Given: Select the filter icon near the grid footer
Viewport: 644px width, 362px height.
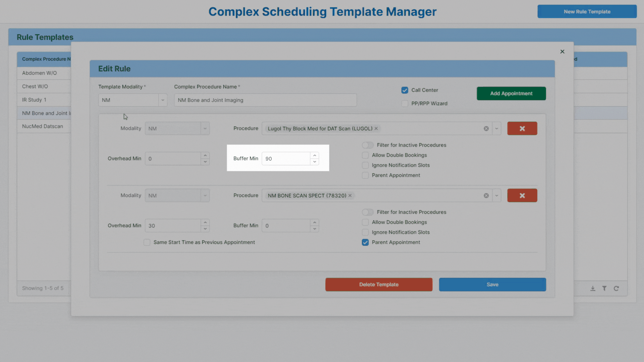Looking at the screenshot, I should (605, 288).
